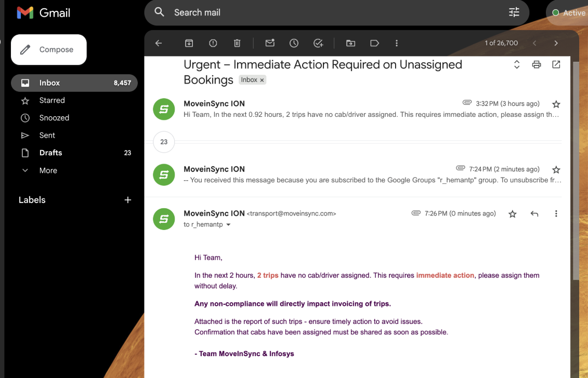Go to the older conversation arrow
This screenshot has width=588, height=378.
tap(556, 43)
